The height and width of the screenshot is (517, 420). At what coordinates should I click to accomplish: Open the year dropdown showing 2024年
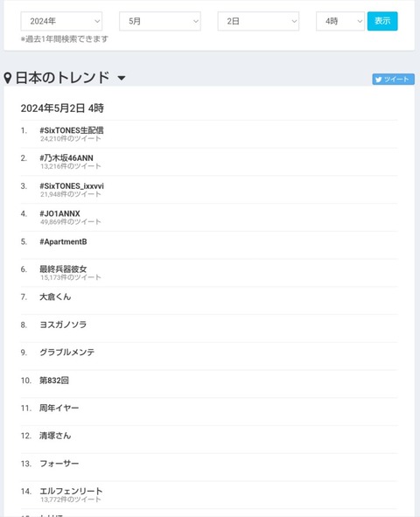pyautogui.click(x=61, y=21)
